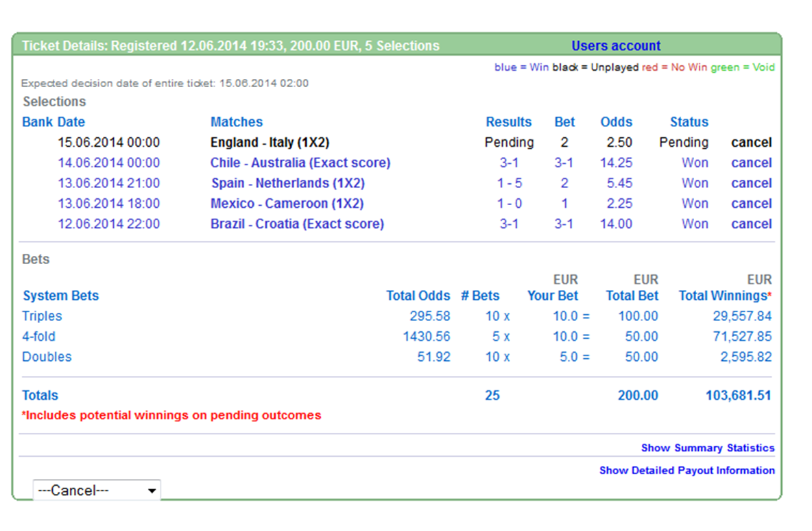Cancel the Mexico - Cameroon selection
This screenshot has height=531, width=812.
(x=751, y=204)
